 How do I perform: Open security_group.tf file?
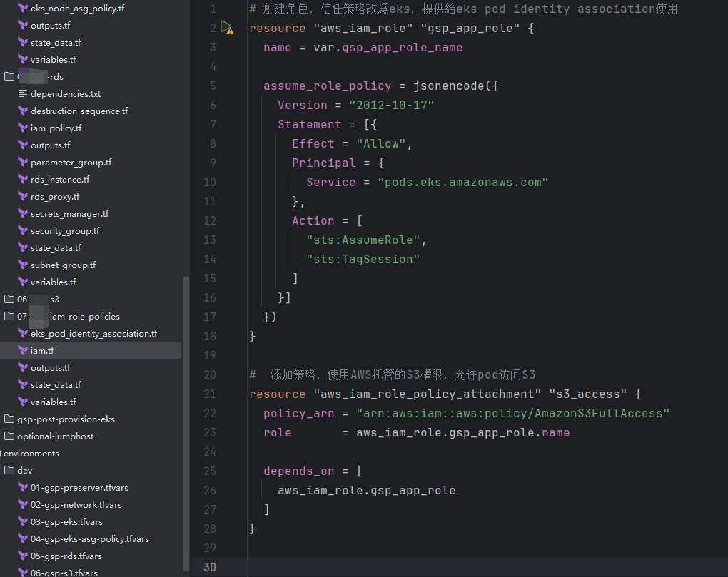click(x=65, y=231)
